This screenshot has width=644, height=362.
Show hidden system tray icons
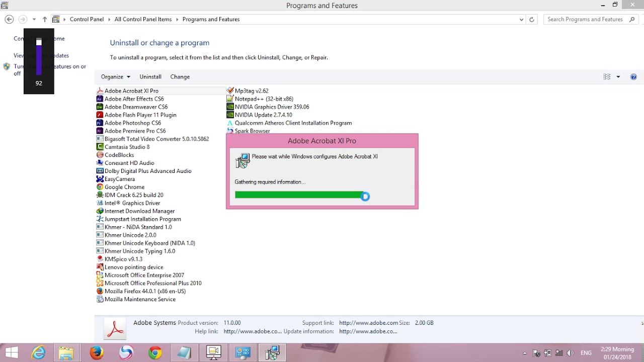pyautogui.click(x=525, y=353)
